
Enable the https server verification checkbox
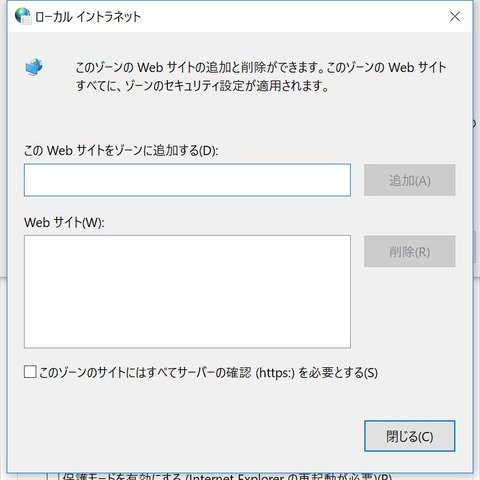(30, 372)
